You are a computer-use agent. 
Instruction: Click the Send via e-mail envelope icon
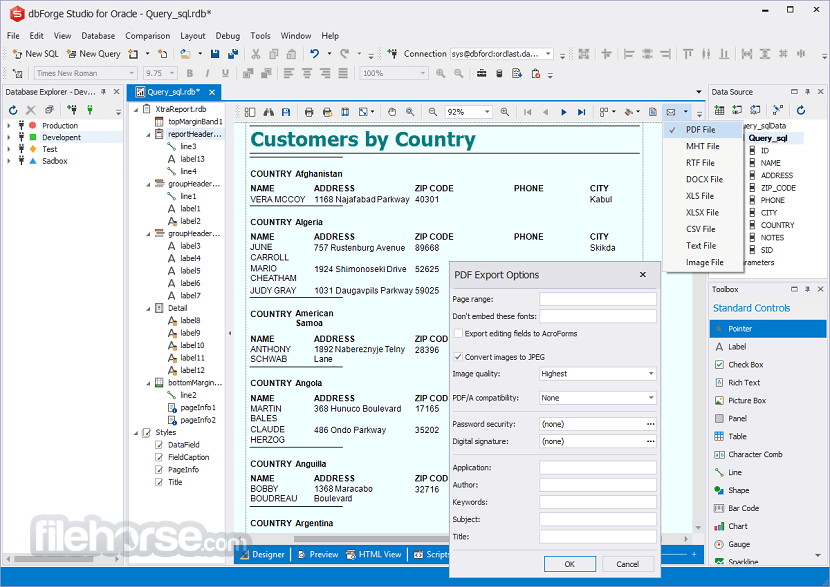pos(671,112)
